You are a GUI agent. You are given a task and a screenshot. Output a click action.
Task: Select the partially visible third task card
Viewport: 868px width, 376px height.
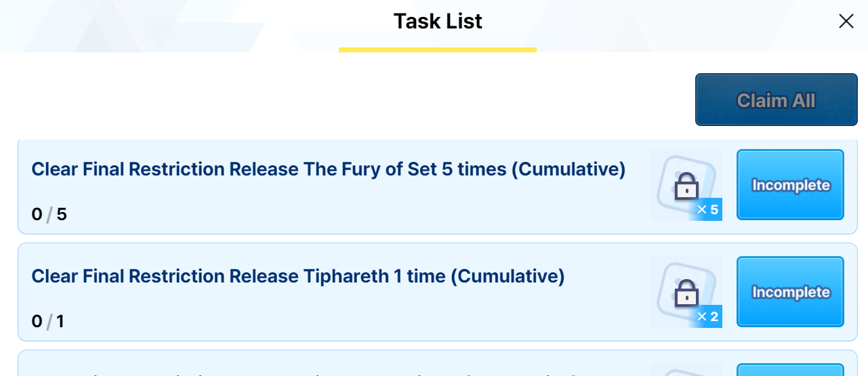click(x=438, y=363)
